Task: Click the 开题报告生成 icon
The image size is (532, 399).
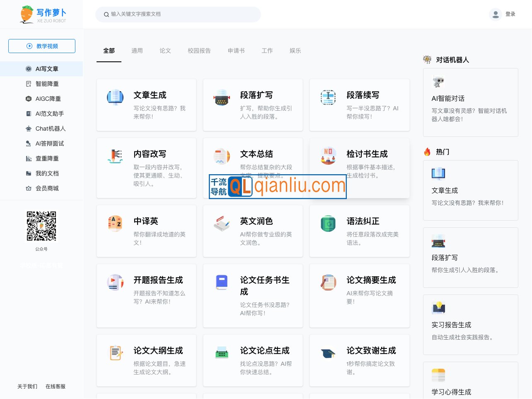Action: click(115, 282)
